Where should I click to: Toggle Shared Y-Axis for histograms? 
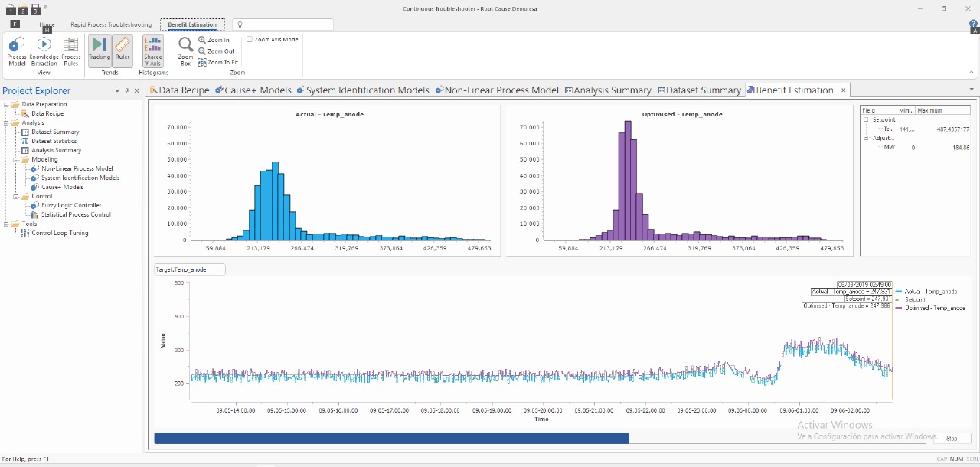[153, 50]
